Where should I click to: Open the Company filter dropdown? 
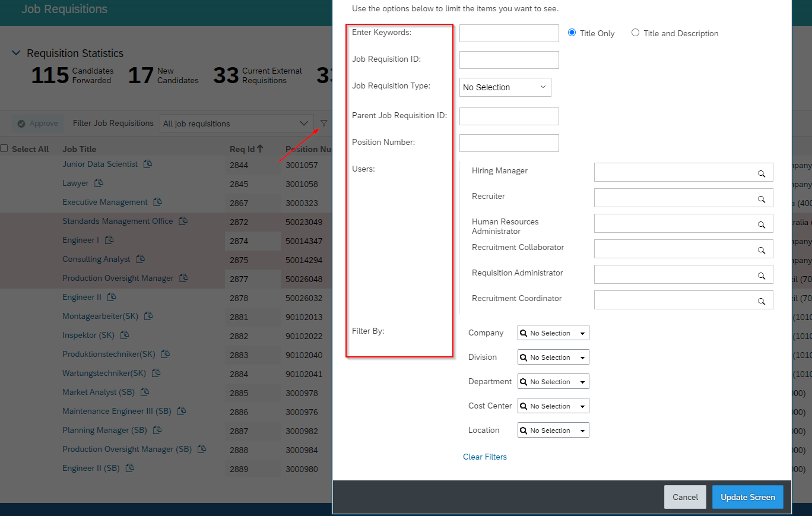tap(553, 333)
